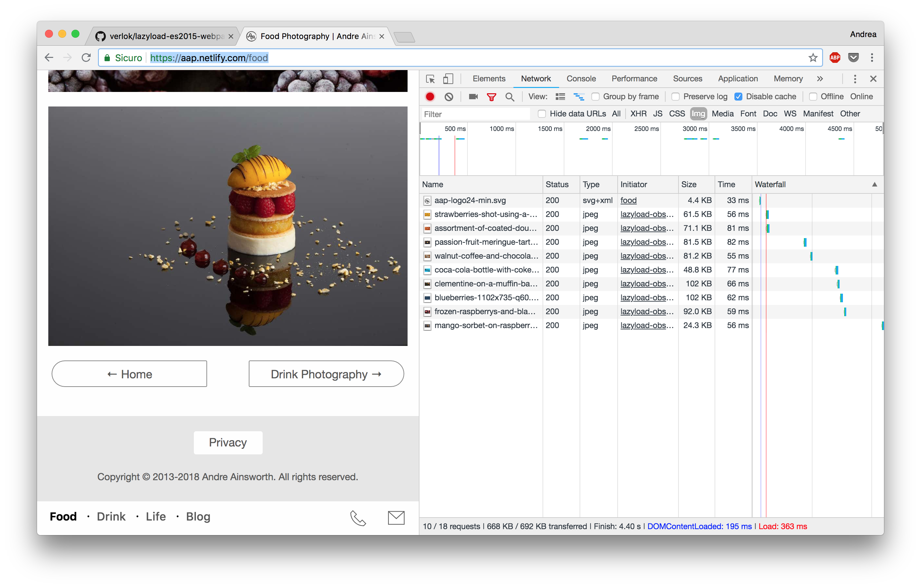Start recording the network log
The width and height of the screenshot is (921, 588).
(429, 96)
